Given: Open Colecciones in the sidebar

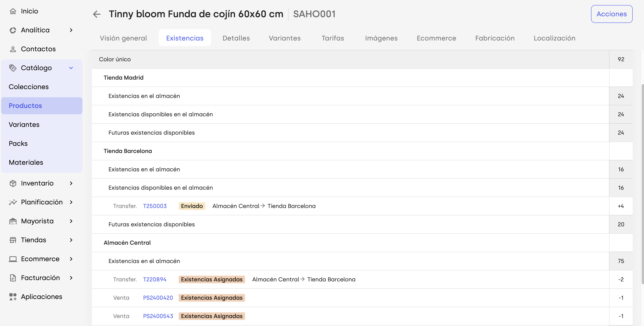Looking at the screenshot, I should click(42, 87).
